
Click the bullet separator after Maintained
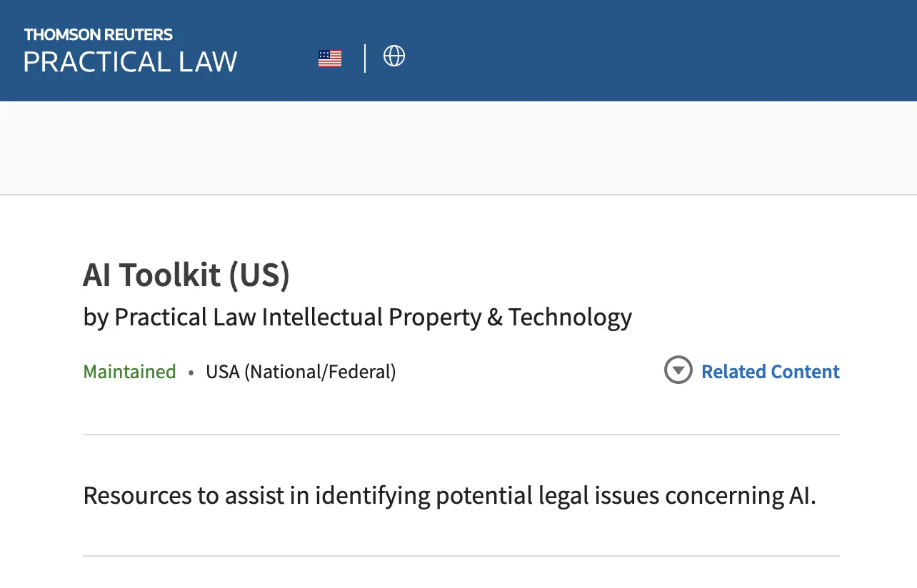tap(191, 372)
